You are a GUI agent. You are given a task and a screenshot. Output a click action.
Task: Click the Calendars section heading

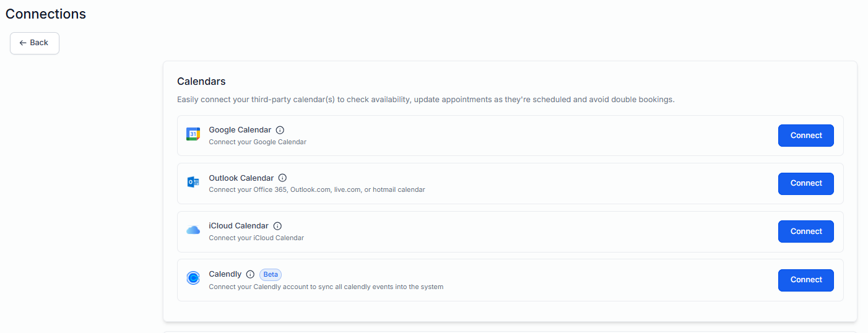pyautogui.click(x=201, y=81)
